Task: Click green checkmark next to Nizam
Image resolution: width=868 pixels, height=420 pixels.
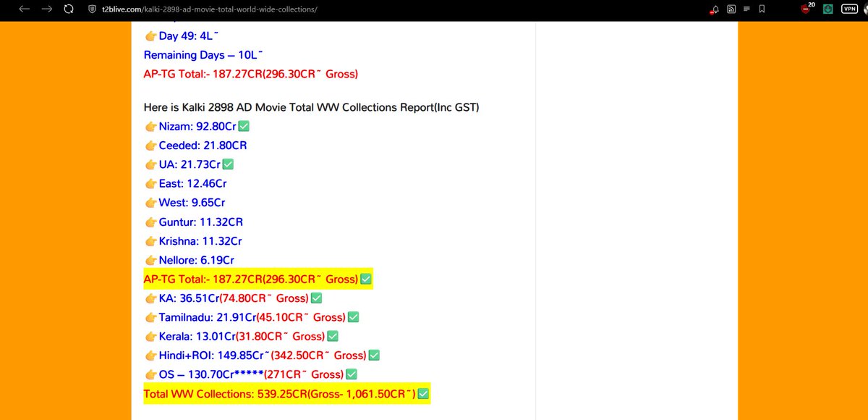Action: pyautogui.click(x=244, y=126)
